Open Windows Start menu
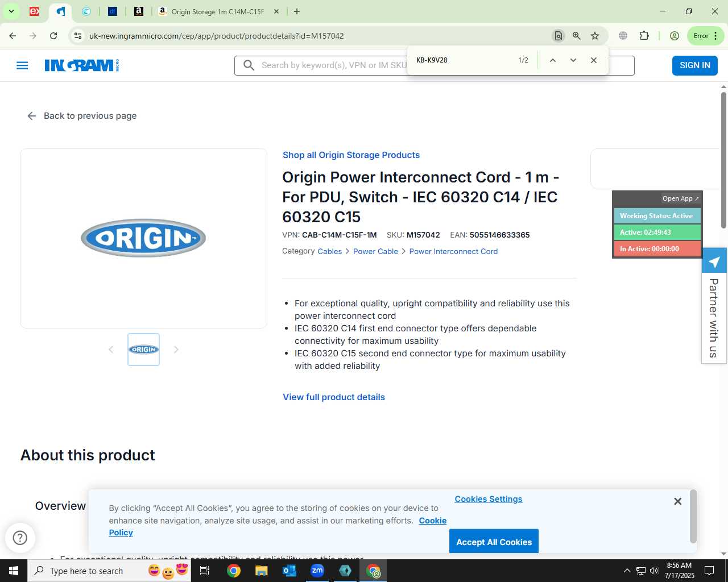The width and height of the screenshot is (728, 582). pyautogui.click(x=14, y=571)
